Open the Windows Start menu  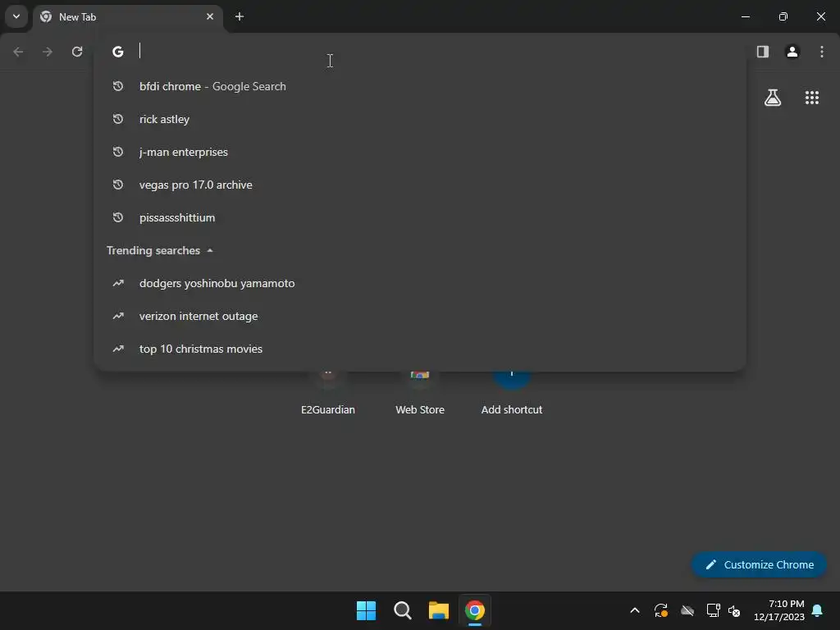[x=367, y=610]
